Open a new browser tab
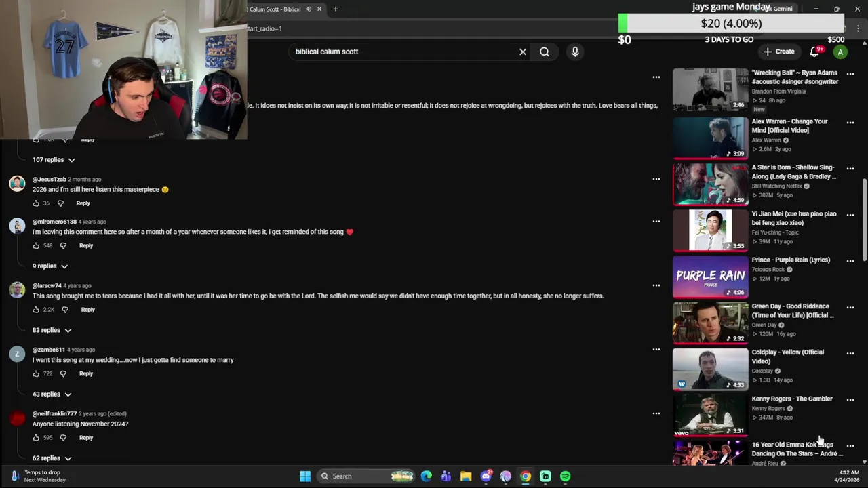868x488 pixels. pos(335,9)
